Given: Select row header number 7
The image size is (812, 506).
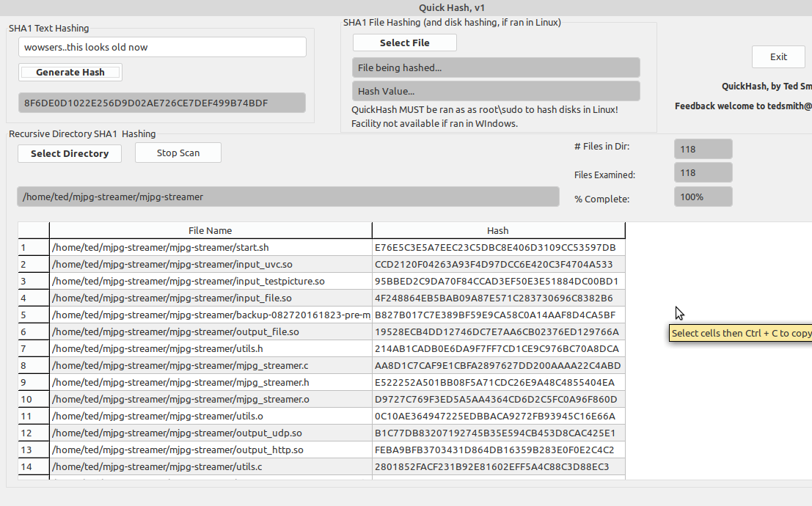Looking at the screenshot, I should pyautogui.click(x=33, y=348).
